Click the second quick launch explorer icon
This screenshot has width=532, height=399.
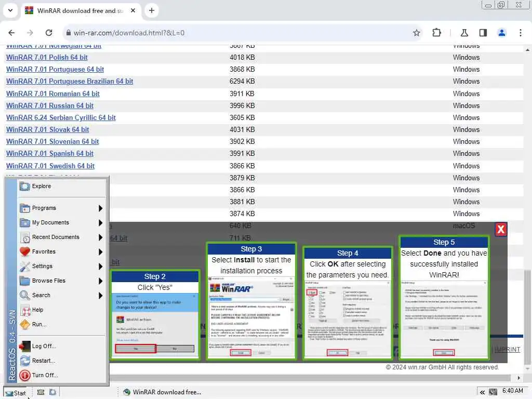click(x=53, y=393)
